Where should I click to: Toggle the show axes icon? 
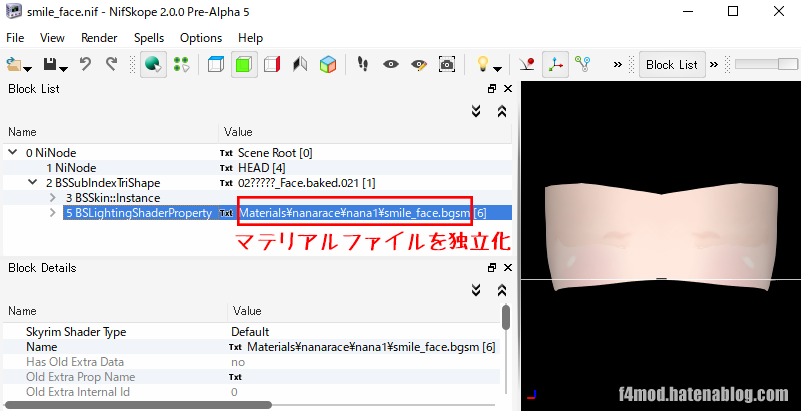point(555,64)
